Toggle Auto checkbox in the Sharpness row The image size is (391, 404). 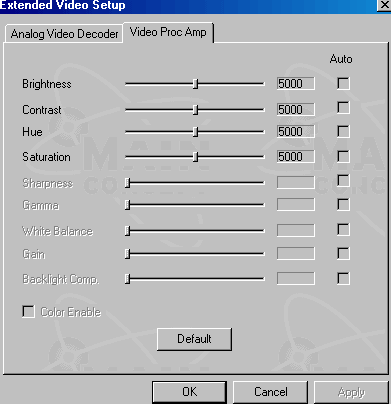[x=343, y=181]
